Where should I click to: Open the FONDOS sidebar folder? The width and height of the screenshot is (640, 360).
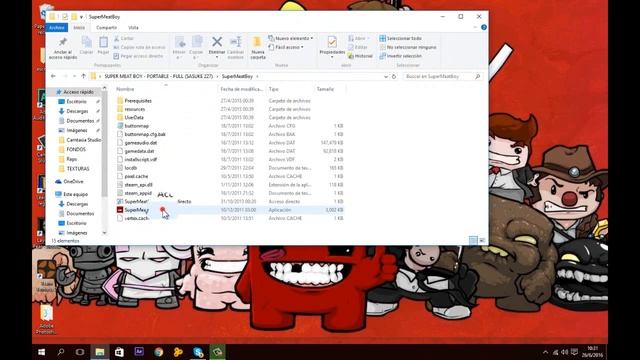(x=76, y=149)
